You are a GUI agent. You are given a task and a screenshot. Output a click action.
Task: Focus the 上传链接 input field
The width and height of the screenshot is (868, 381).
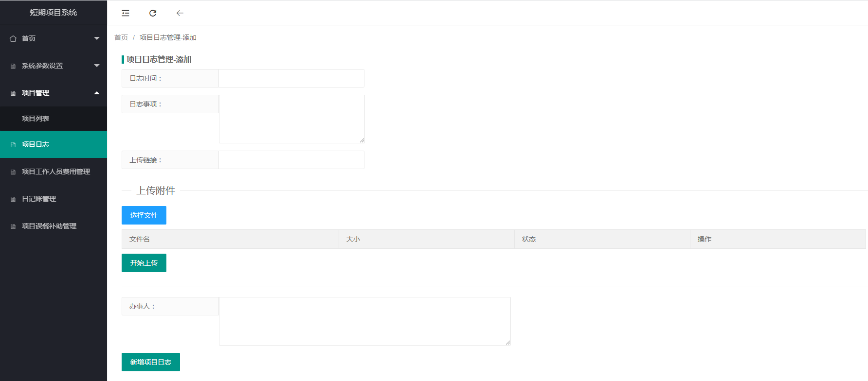[x=291, y=160]
